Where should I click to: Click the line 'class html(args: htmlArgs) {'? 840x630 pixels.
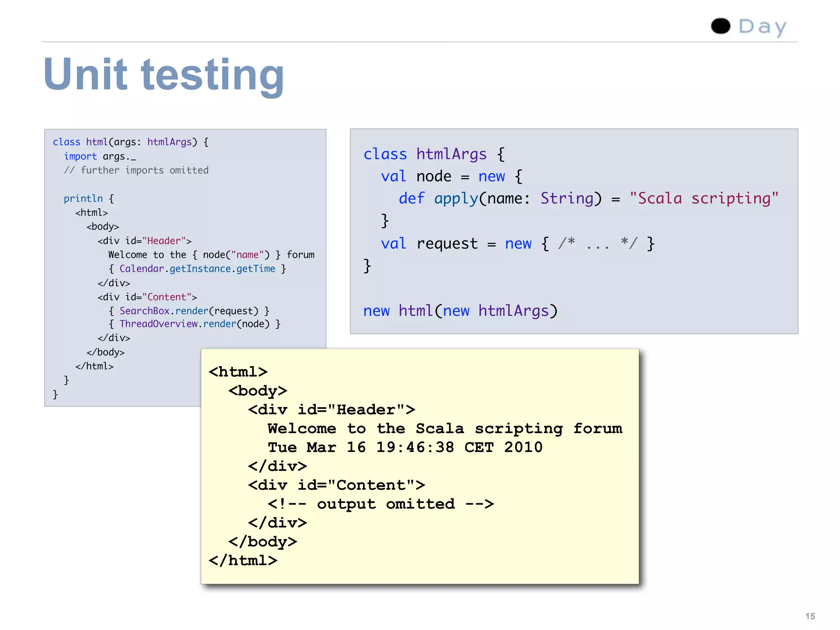coord(131,142)
